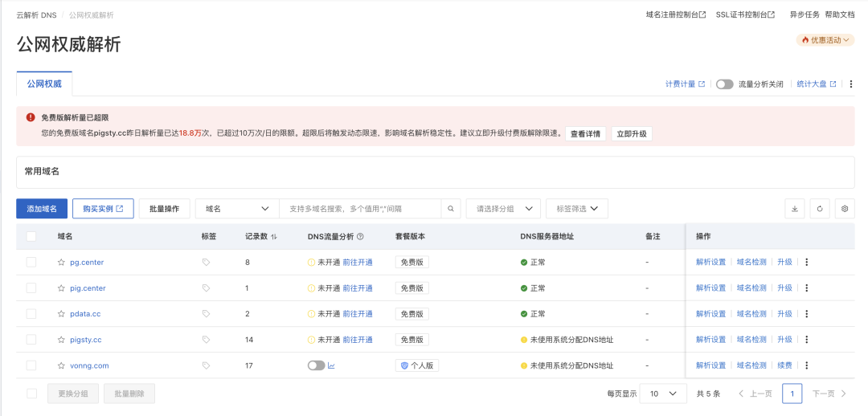The width and height of the screenshot is (868, 416).
Task: Open vertical dots menu beside 统计大盘
Action: (x=851, y=84)
